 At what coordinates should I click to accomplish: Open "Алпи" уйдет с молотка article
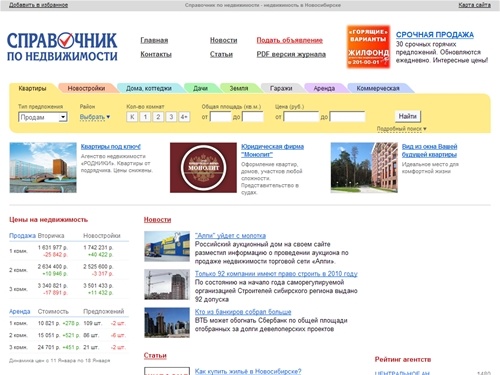230,236
